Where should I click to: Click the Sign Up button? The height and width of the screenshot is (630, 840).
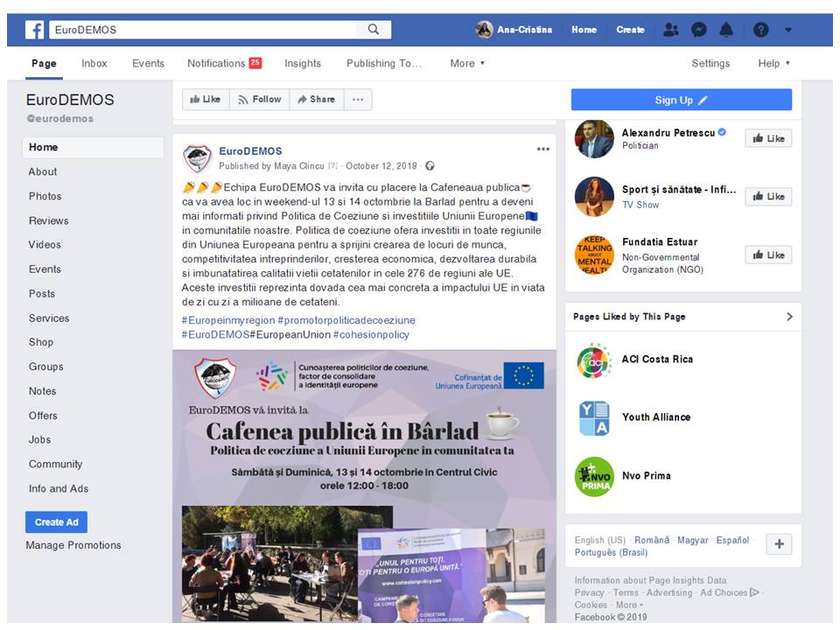681,100
